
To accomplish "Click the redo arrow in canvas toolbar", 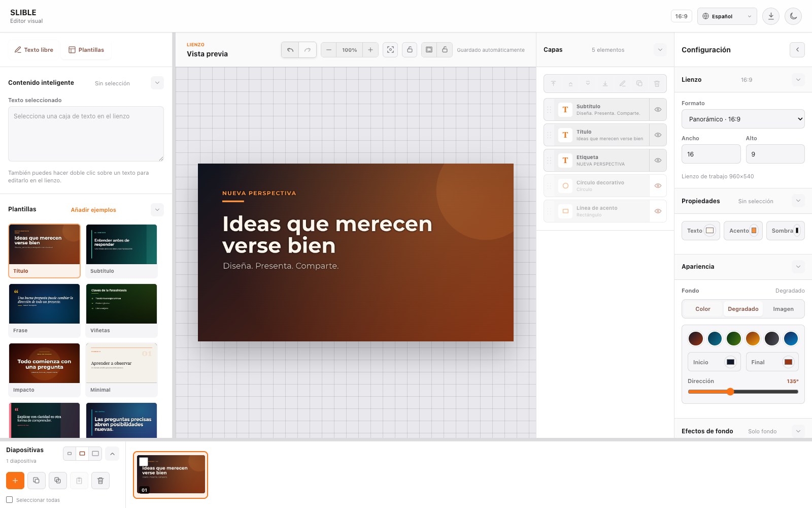I will point(308,50).
